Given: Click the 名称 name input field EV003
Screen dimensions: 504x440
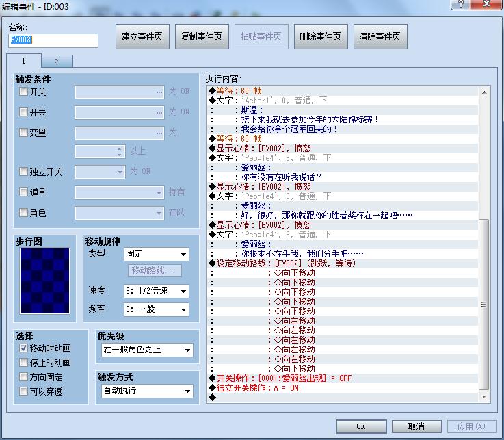Looking at the screenshot, I should click(x=53, y=40).
